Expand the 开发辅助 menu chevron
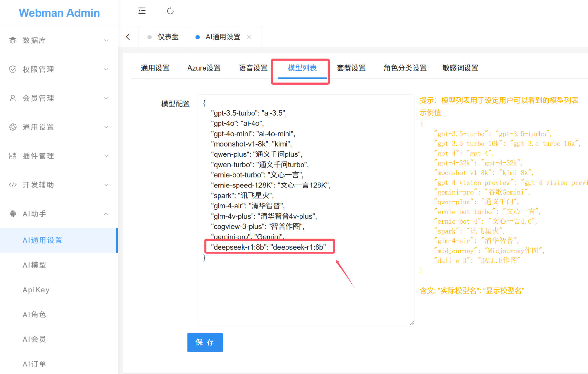 point(106,185)
